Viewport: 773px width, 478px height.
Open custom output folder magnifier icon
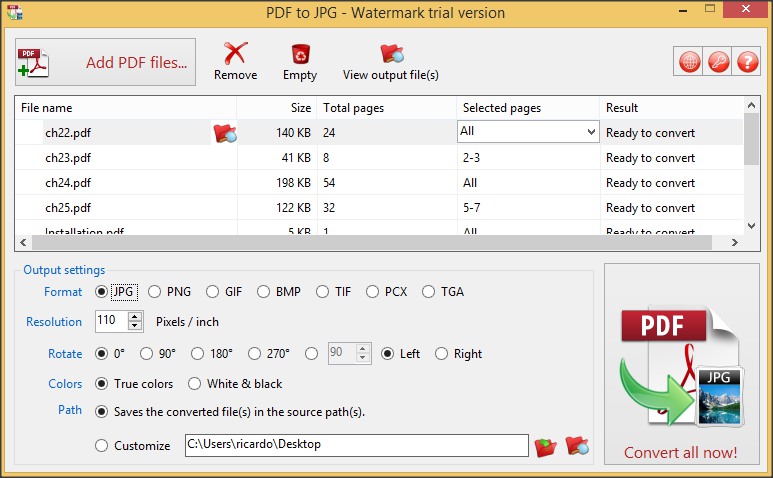577,445
